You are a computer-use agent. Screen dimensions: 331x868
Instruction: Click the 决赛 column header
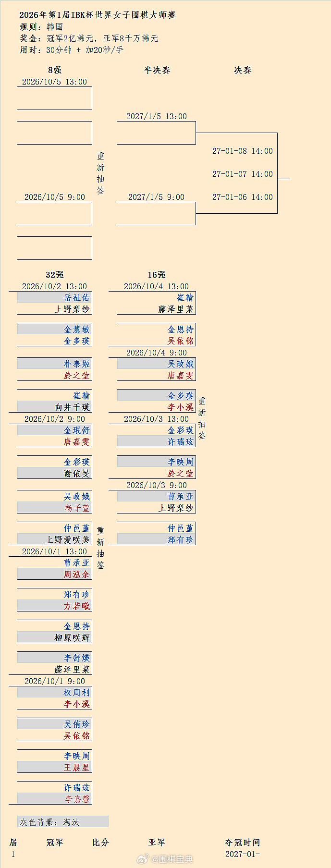tap(243, 70)
